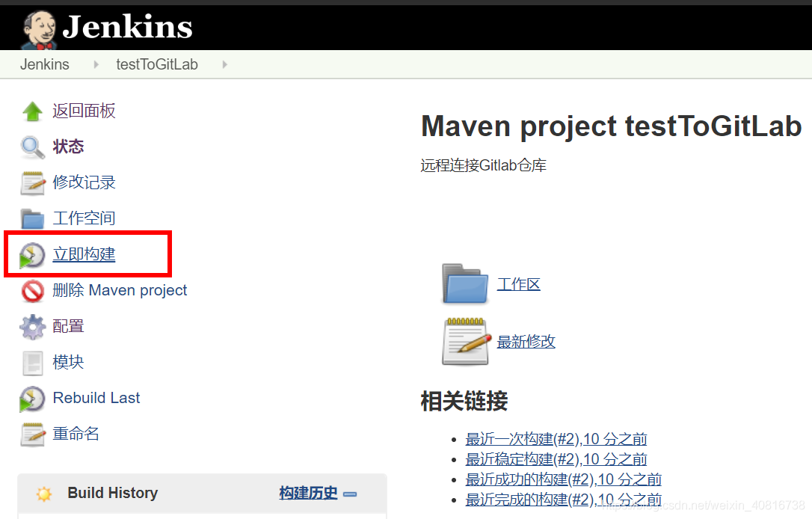812x519 pixels.
Task: Open the Jenkins breadcrumb link
Action: pos(45,64)
